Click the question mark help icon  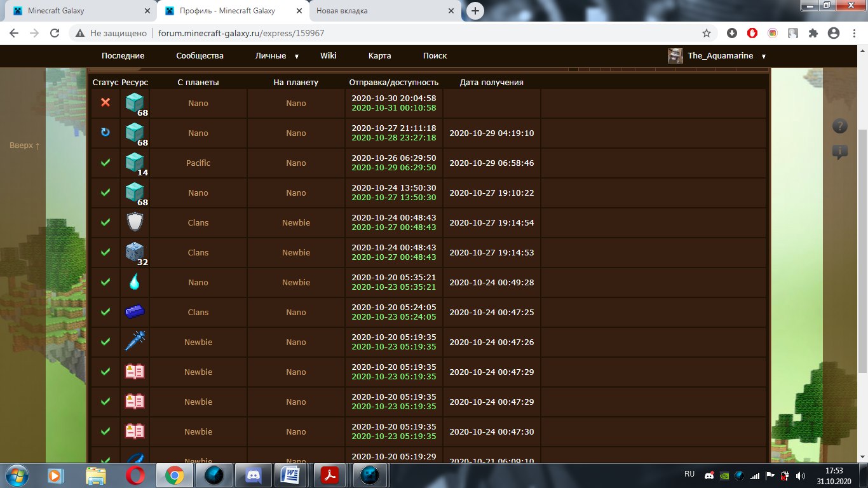point(839,126)
